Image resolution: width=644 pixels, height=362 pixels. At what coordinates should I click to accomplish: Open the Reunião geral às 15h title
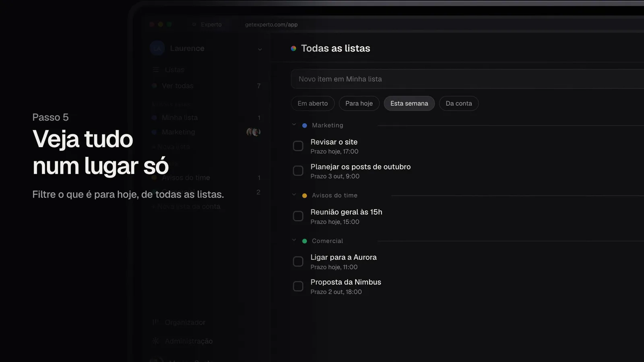coord(346,212)
